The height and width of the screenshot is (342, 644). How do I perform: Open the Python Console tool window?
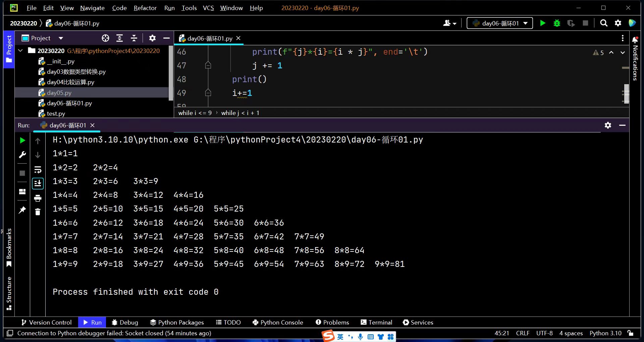point(278,322)
